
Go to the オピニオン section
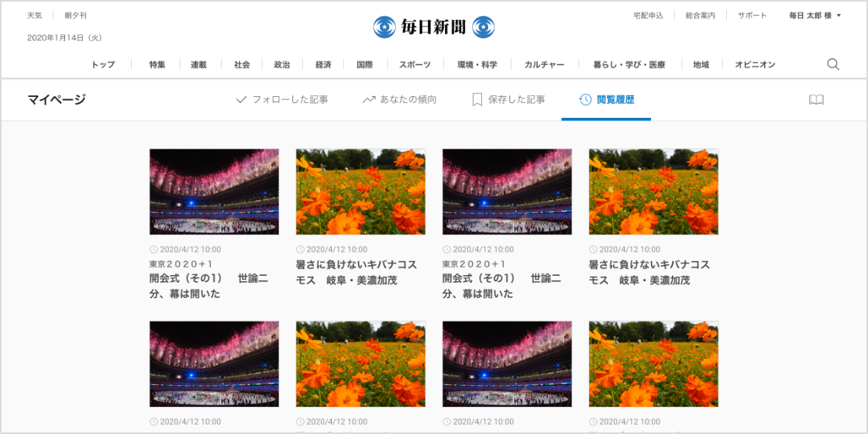[x=755, y=65]
